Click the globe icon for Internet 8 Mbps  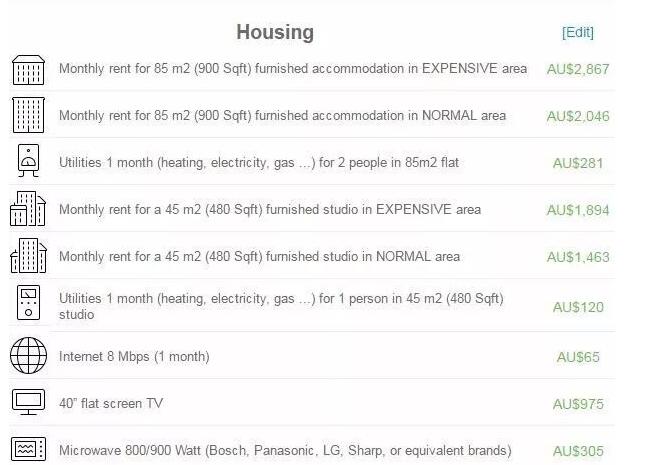pos(27,356)
